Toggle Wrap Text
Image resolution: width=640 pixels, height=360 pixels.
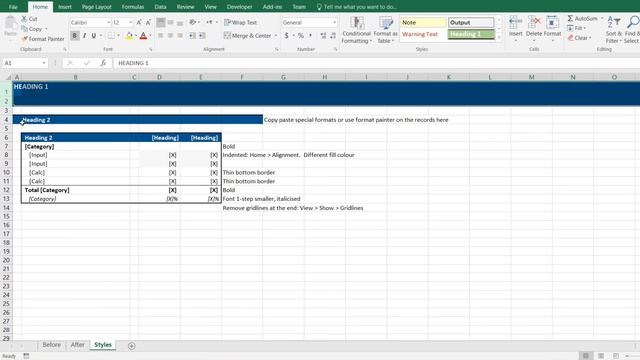click(240, 22)
